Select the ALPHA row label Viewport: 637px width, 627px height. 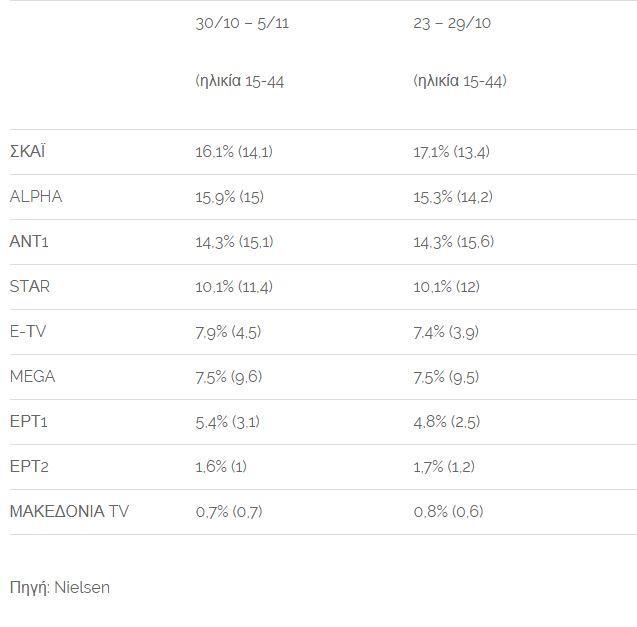36,197
